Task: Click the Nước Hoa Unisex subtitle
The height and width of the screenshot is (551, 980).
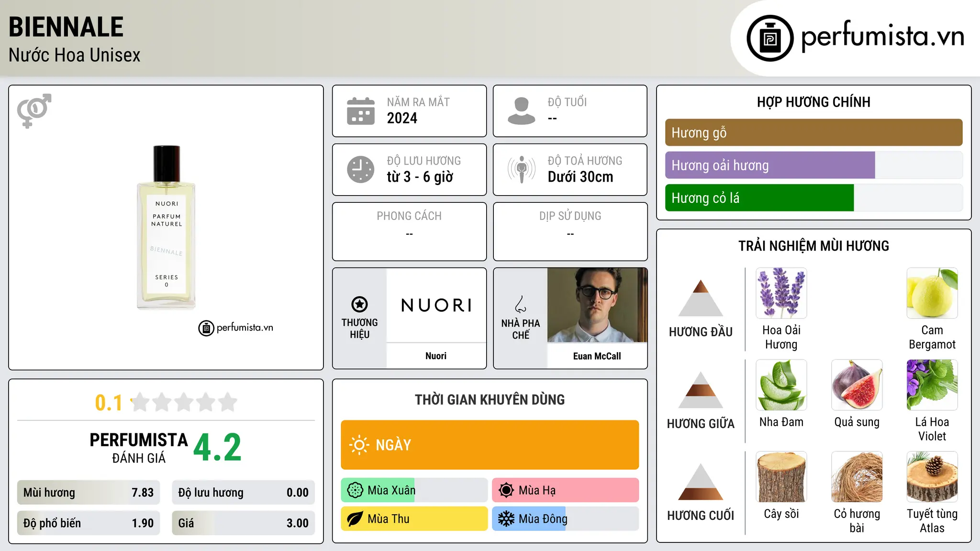Action: pyautogui.click(x=75, y=55)
